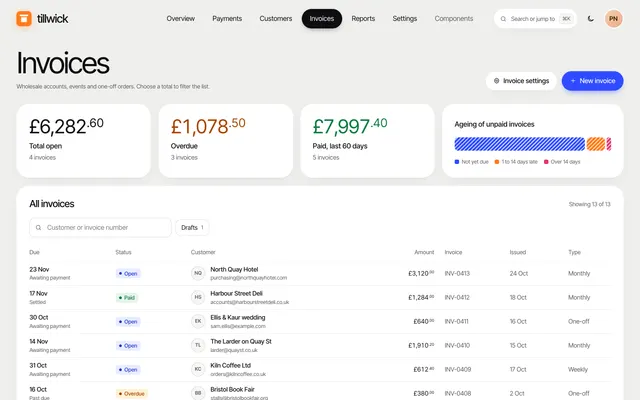Screen dimensions: 640x400
Task: Select the Invoices tab
Action: [322, 18]
